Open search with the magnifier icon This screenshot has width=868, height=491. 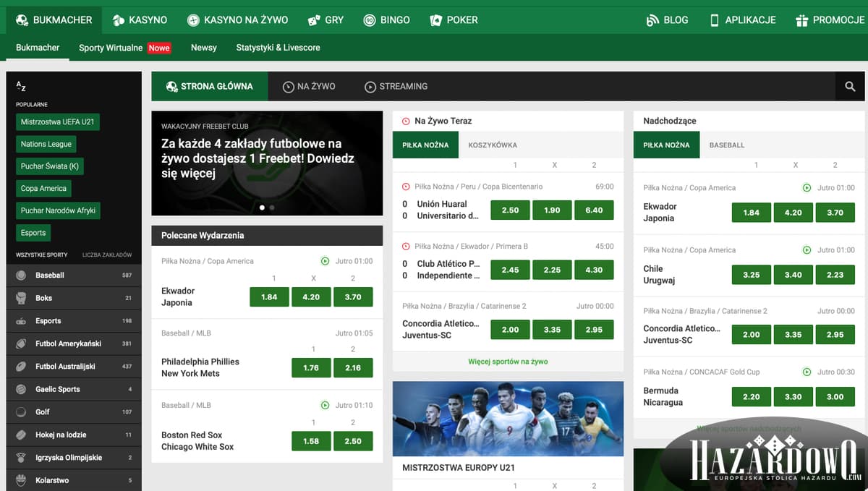[x=850, y=87]
